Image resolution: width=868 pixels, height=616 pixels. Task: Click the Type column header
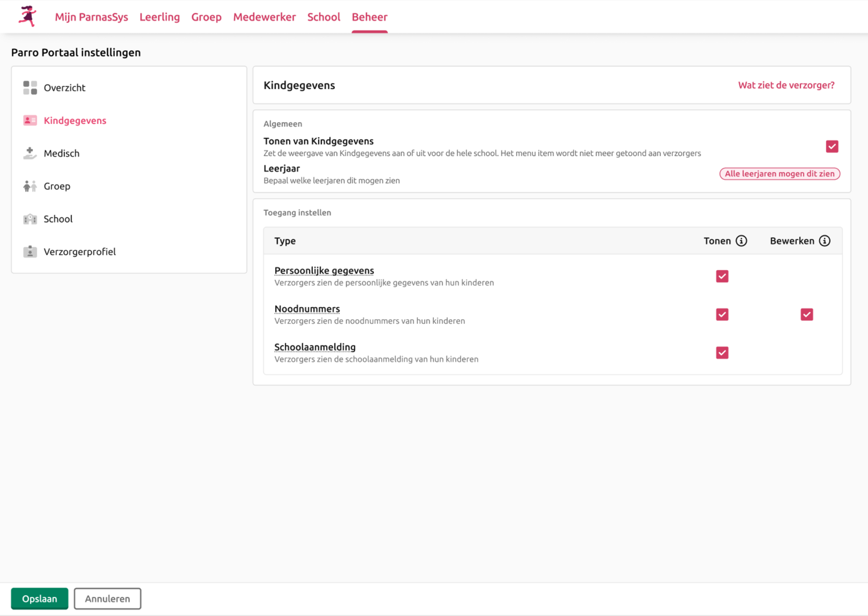pos(285,241)
